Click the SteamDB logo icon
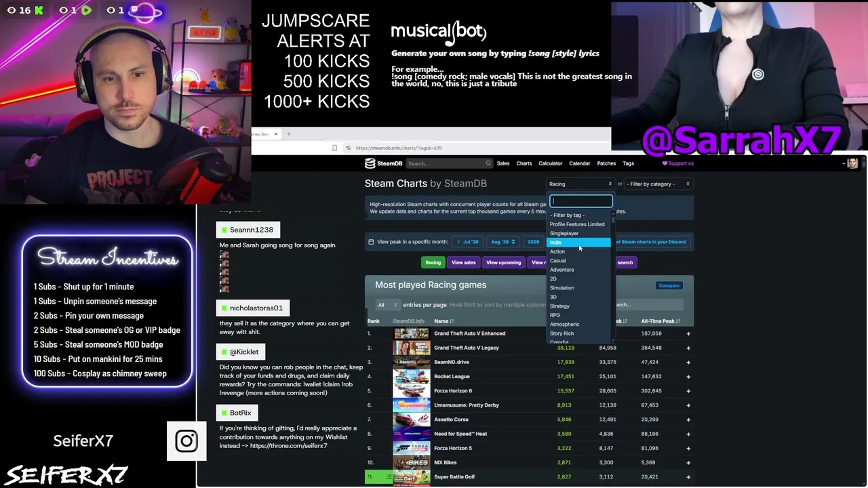This screenshot has width=868, height=488. tap(370, 163)
